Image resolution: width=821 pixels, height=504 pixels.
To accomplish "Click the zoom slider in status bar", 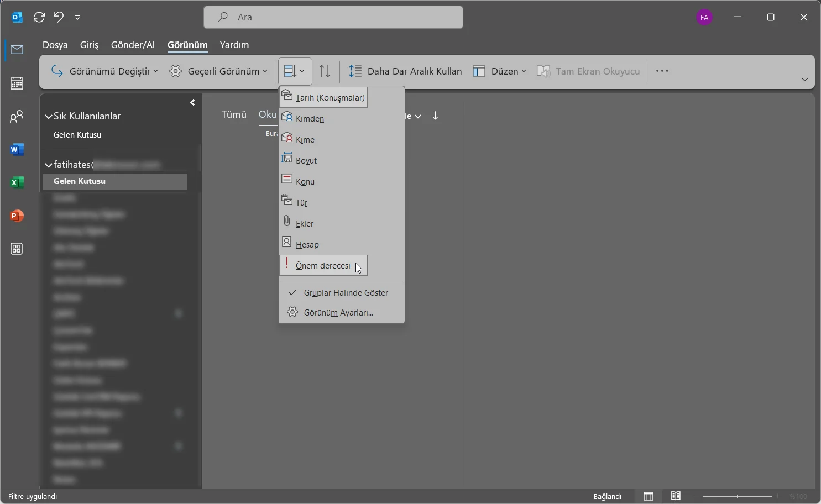I will (737, 497).
